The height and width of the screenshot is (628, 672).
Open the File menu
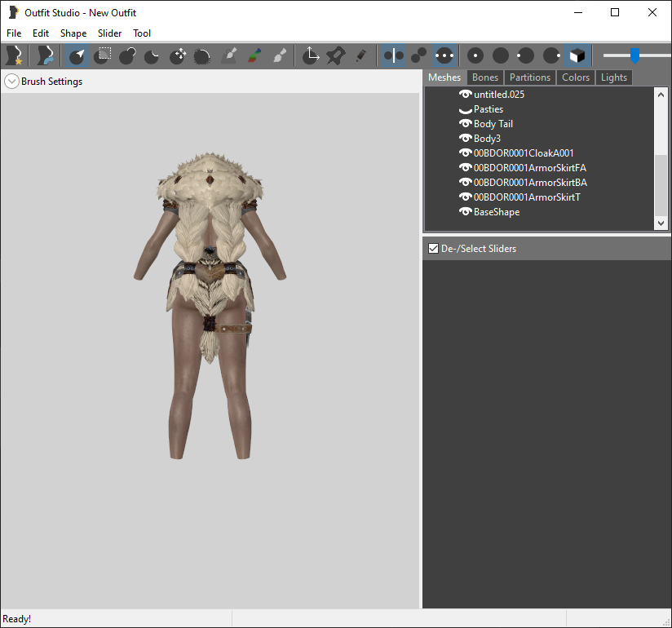tap(14, 33)
